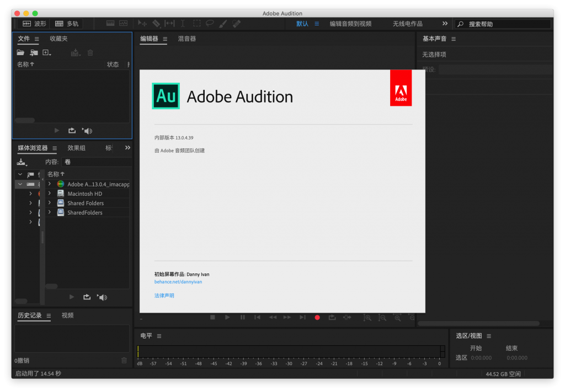Image resolution: width=565 pixels, height=392 pixels.
Task: Click the transport Rewind button
Action: pos(273,318)
